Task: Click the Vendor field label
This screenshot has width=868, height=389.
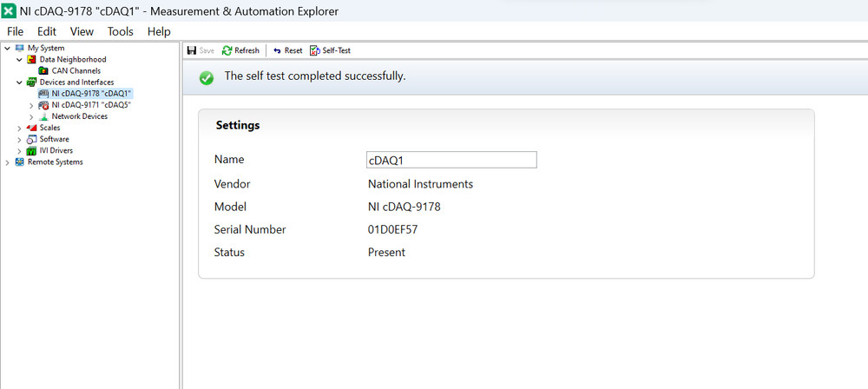Action: [232, 184]
